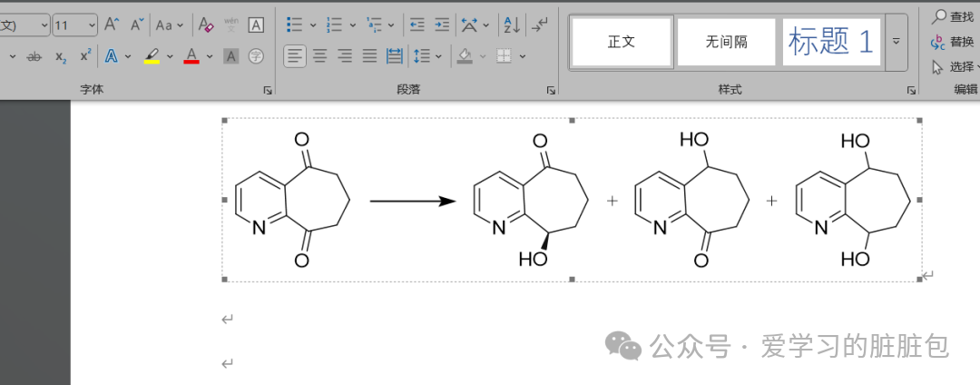Toggle strikethrough formatting
Screen dimensions: 980x385
(x=34, y=56)
